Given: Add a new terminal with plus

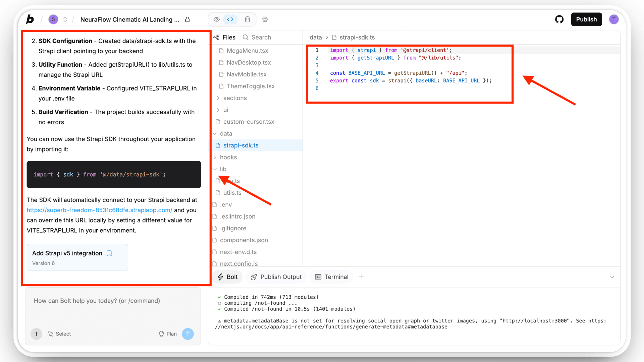Looking at the screenshot, I should tap(361, 277).
